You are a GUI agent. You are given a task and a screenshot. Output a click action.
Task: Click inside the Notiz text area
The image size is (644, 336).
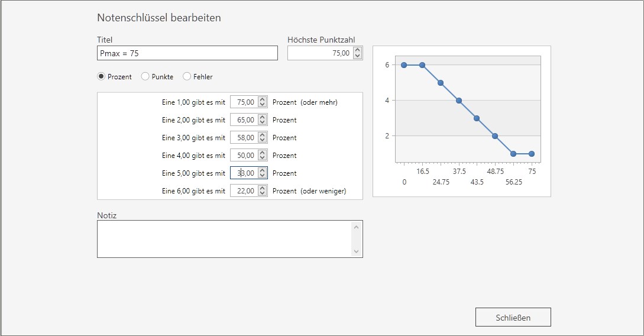click(x=225, y=239)
